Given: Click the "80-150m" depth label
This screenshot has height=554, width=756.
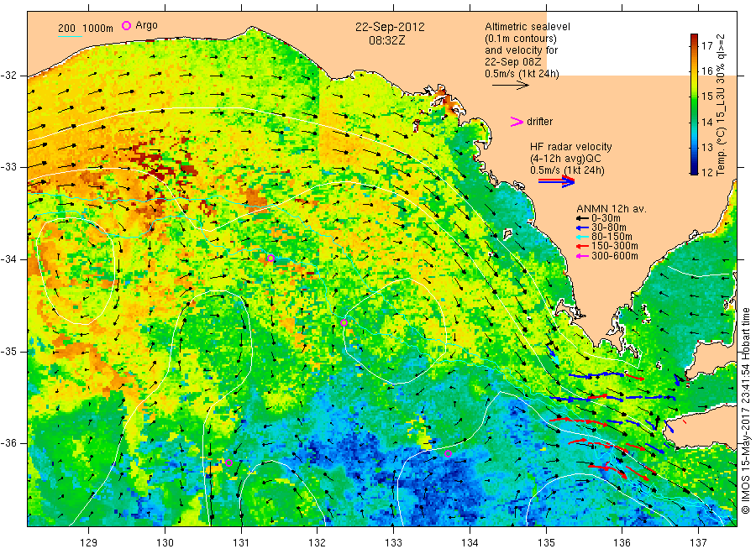Looking at the screenshot, I should (612, 237).
